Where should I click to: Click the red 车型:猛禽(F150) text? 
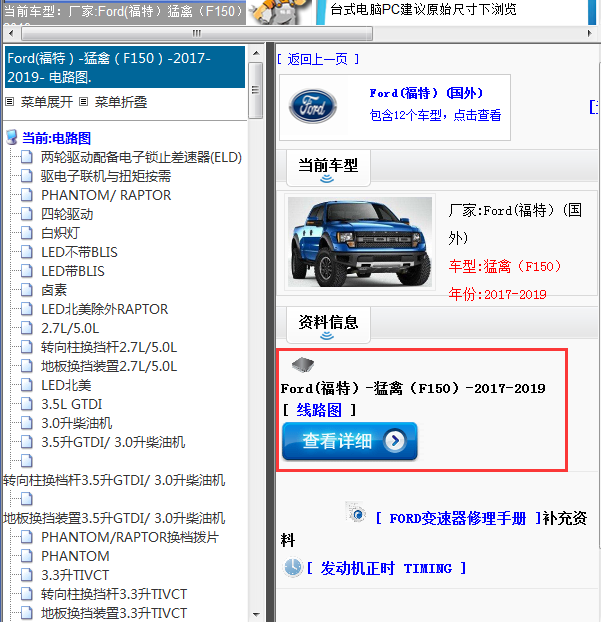(x=505, y=266)
